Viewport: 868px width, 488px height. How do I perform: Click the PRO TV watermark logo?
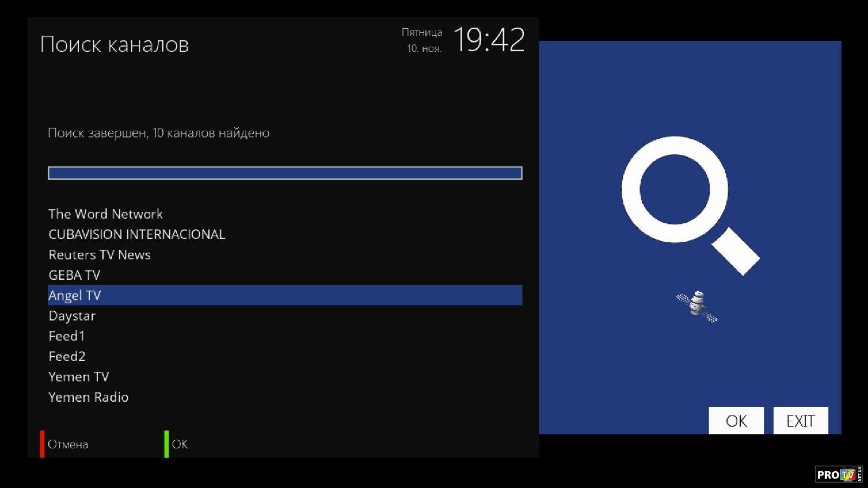[x=838, y=474]
